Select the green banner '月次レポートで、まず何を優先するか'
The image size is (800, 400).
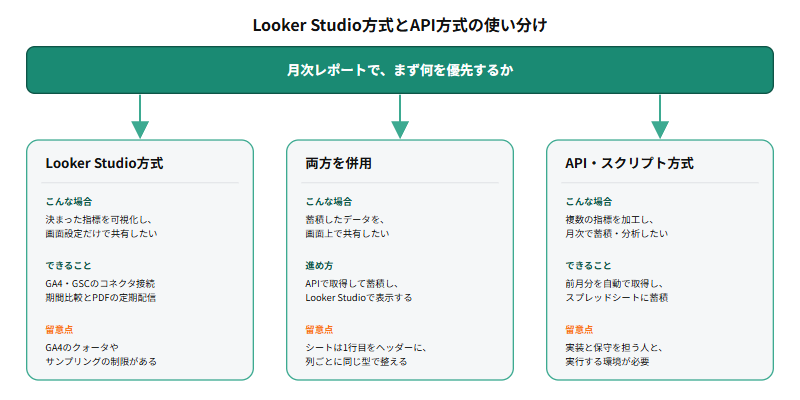pos(400,70)
